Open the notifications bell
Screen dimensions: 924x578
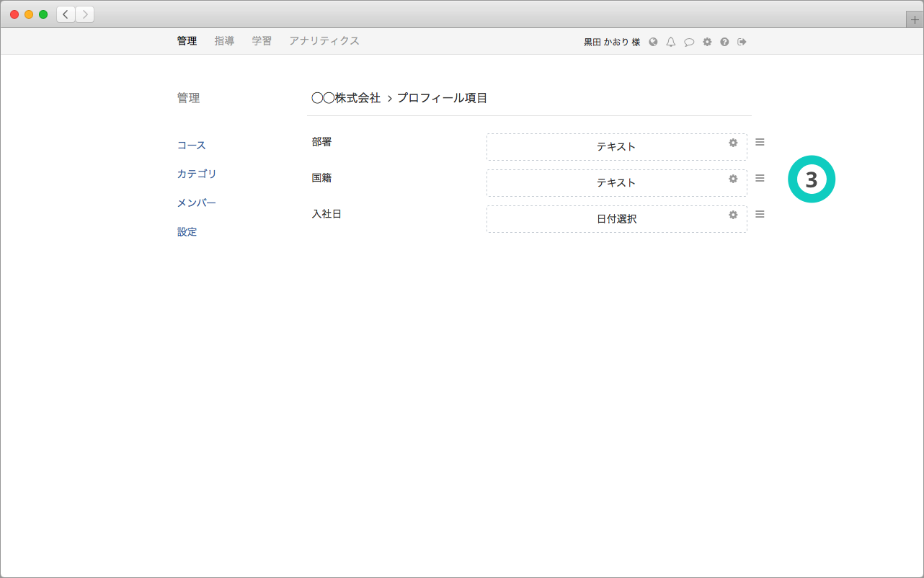click(671, 42)
